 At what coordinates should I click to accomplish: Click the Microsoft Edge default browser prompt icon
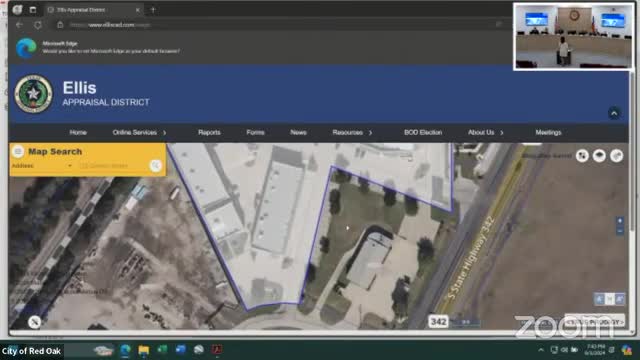(x=26, y=48)
